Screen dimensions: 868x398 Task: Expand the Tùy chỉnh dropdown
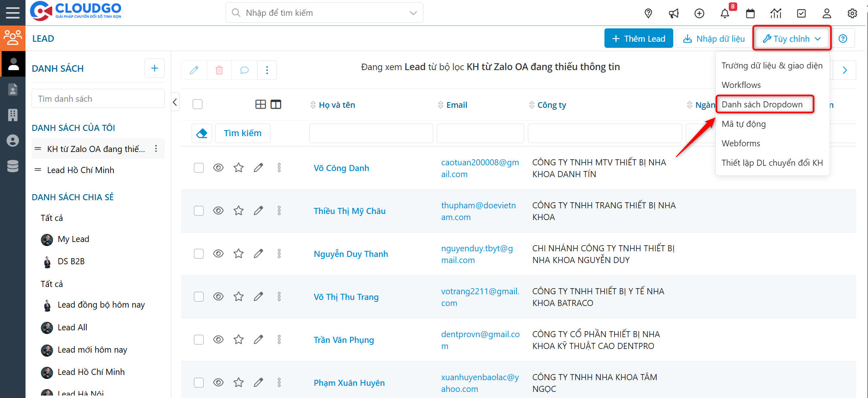pyautogui.click(x=791, y=39)
